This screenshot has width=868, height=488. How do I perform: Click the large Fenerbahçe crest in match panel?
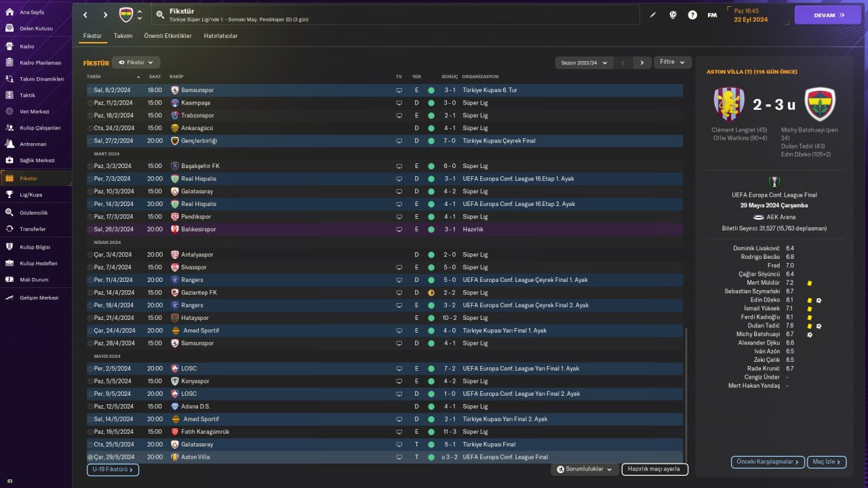click(819, 104)
